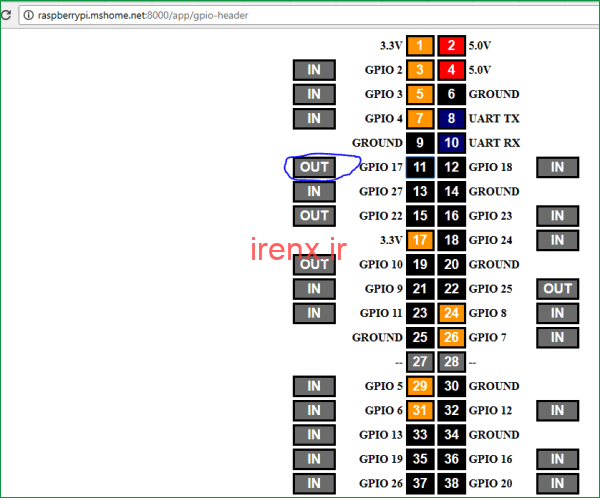Click the gray pin 28 box
This screenshot has width=600, height=498.
(x=452, y=362)
